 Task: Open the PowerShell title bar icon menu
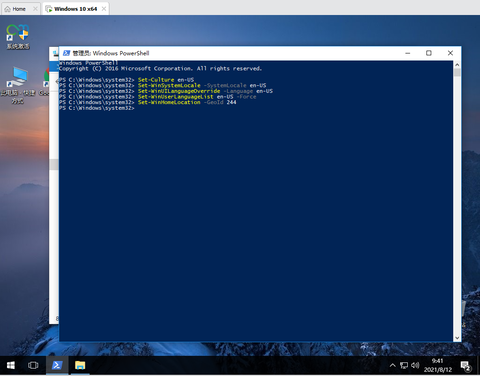[x=67, y=53]
